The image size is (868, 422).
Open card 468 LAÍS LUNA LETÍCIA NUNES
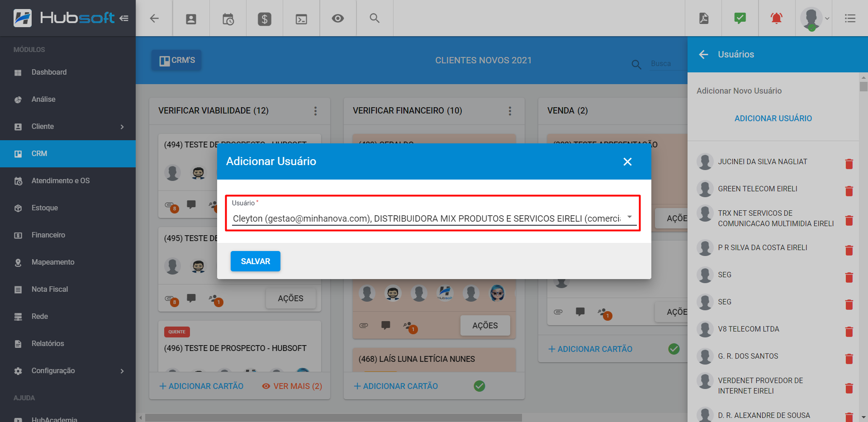417,359
